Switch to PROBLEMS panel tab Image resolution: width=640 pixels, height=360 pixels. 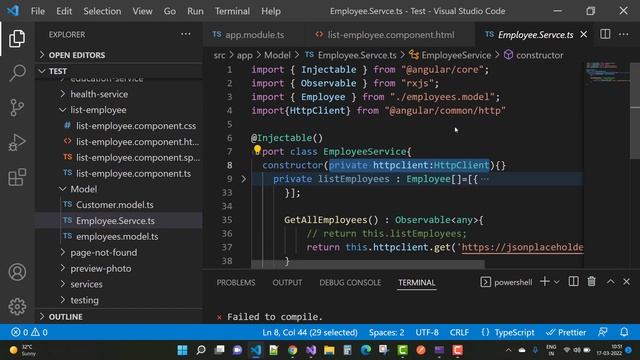pyautogui.click(x=236, y=282)
